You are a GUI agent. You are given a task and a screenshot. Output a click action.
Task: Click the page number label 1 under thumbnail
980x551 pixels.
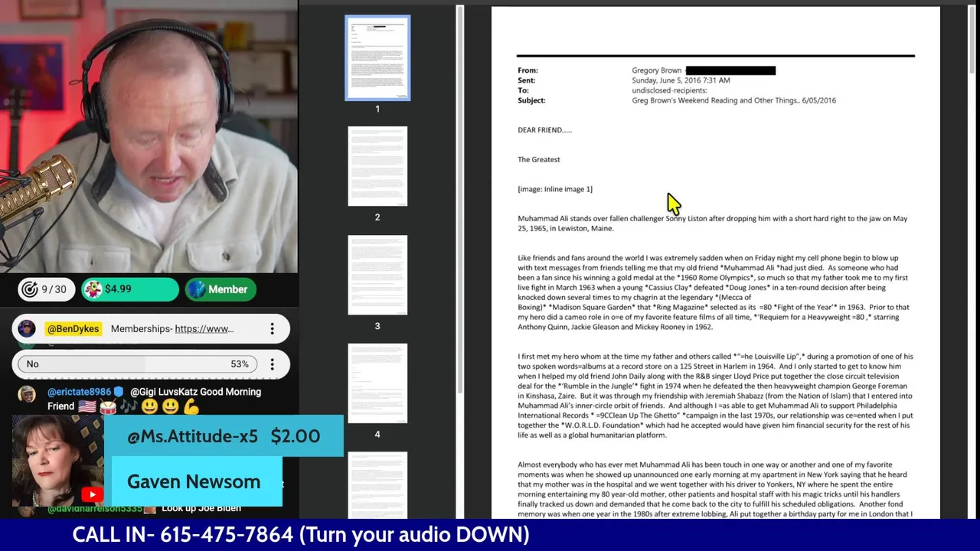377,109
